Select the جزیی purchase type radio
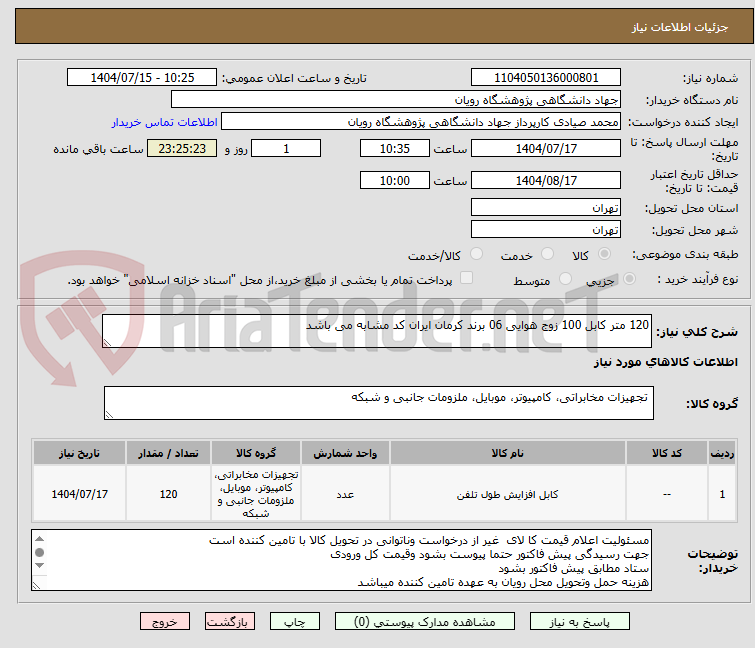 pyautogui.click(x=629, y=279)
